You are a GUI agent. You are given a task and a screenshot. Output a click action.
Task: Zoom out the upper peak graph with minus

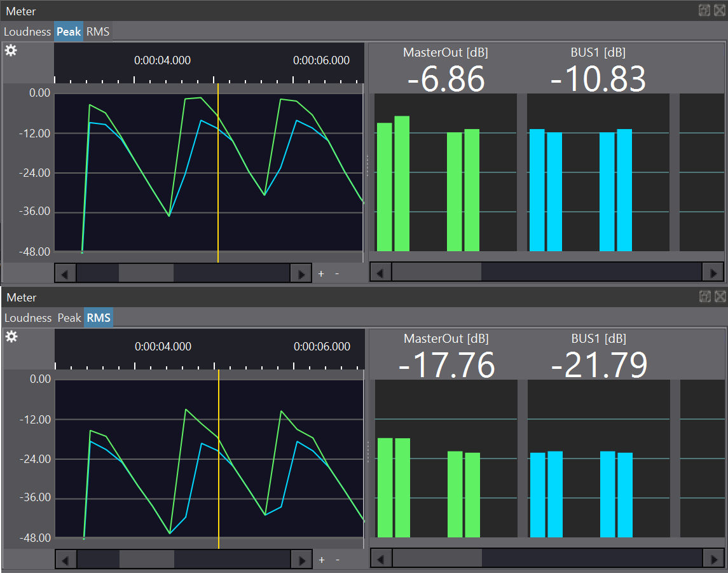pyautogui.click(x=337, y=273)
